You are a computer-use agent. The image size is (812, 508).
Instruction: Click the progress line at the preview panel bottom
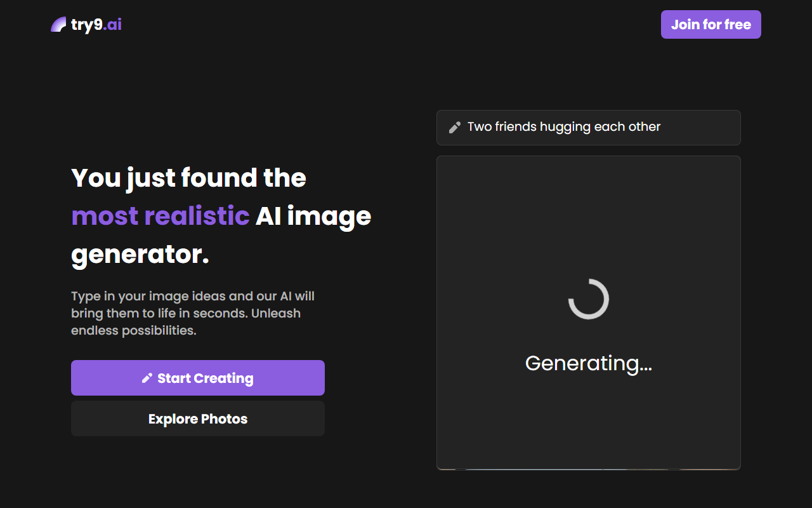tap(588, 469)
